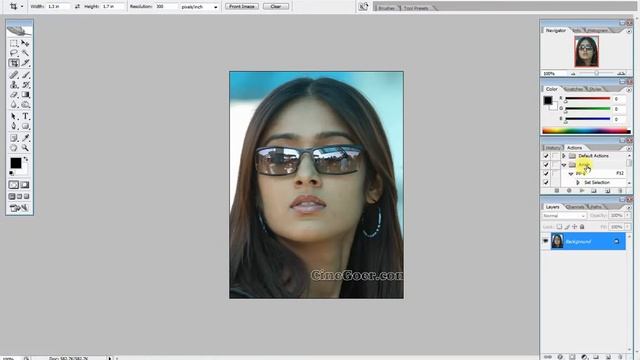Select the Shape tool
The height and width of the screenshot is (360, 640).
coord(25,126)
